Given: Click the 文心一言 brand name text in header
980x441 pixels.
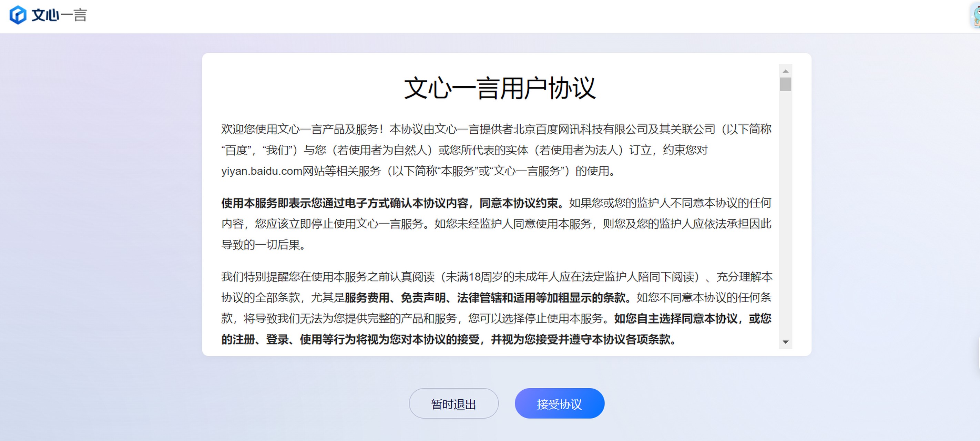Looking at the screenshot, I should 59,15.
